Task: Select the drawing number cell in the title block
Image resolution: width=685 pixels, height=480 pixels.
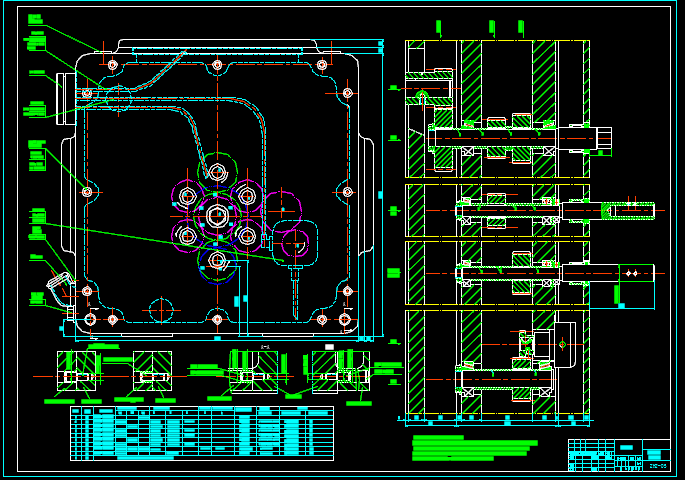Action: [x=657, y=466]
